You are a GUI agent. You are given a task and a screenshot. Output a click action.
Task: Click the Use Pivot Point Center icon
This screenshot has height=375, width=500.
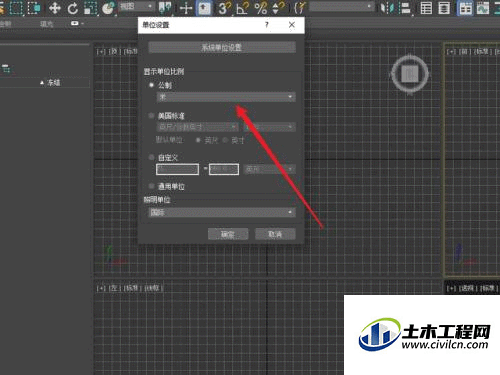165,8
